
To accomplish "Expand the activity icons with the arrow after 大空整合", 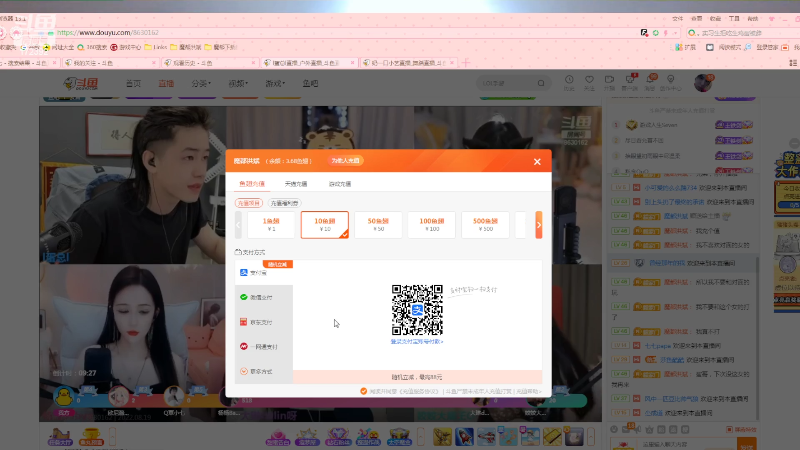I will point(420,437).
